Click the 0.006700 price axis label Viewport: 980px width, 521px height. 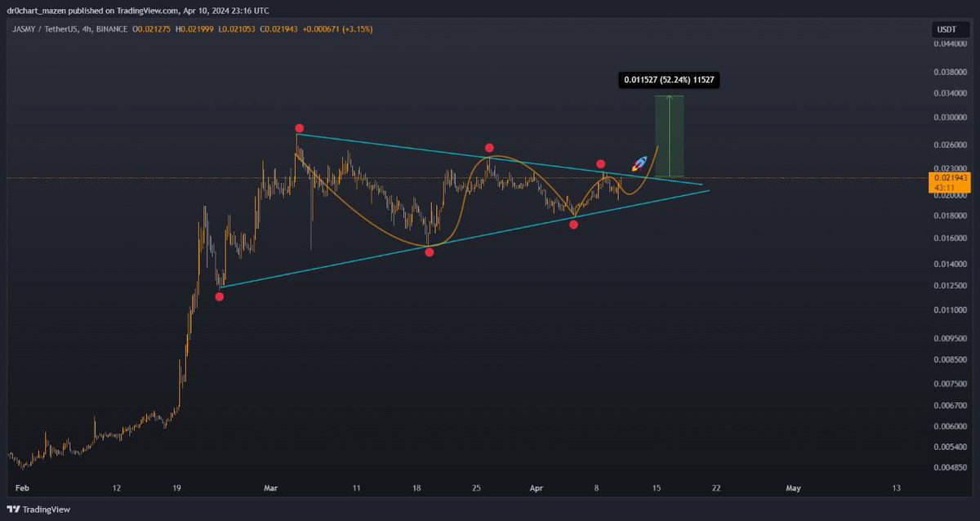[949, 405]
